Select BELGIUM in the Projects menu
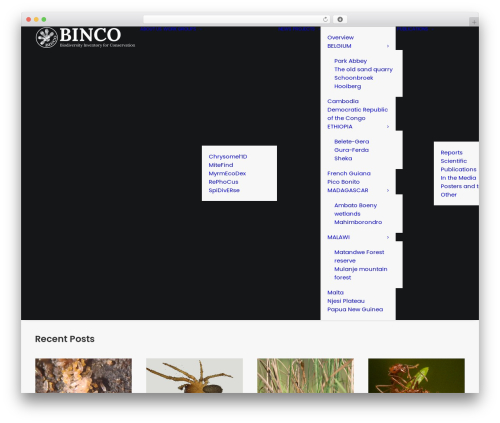Viewport: 500px width, 423px height. click(339, 46)
